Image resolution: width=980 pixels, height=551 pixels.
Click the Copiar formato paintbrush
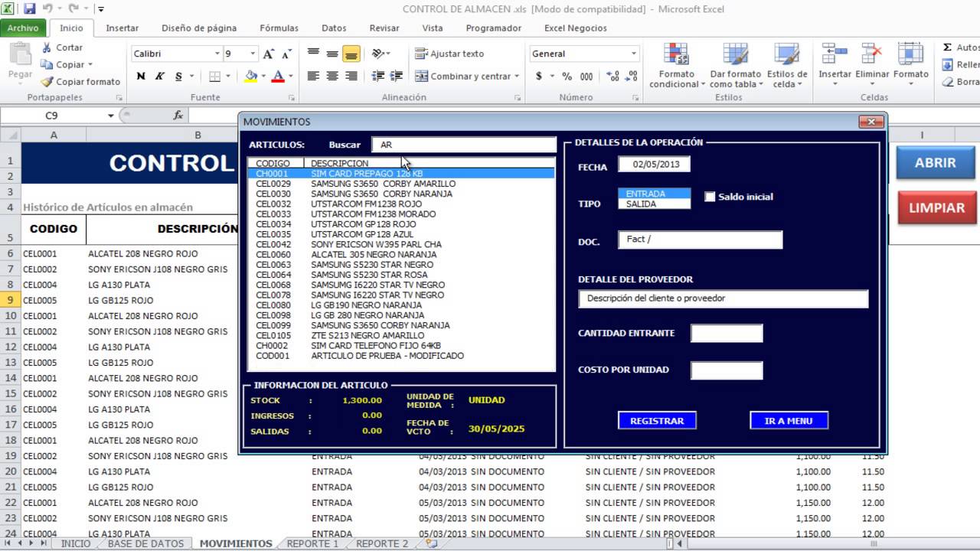pyautogui.click(x=47, y=81)
